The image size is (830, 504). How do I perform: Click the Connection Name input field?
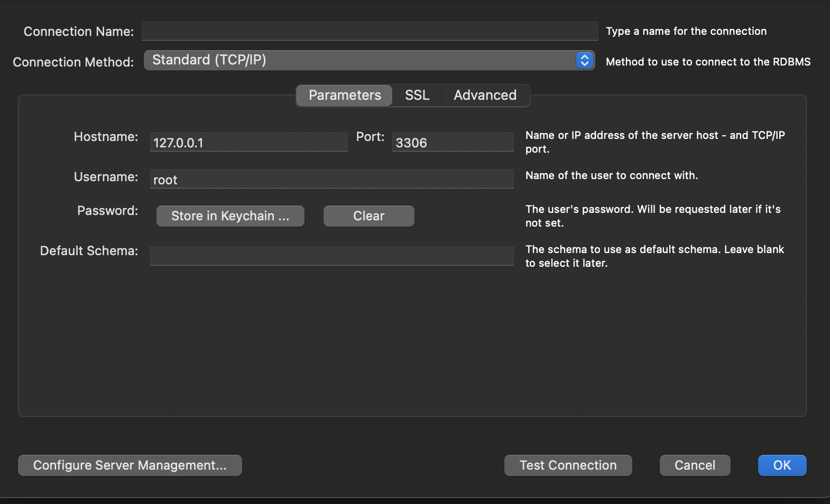(x=370, y=31)
